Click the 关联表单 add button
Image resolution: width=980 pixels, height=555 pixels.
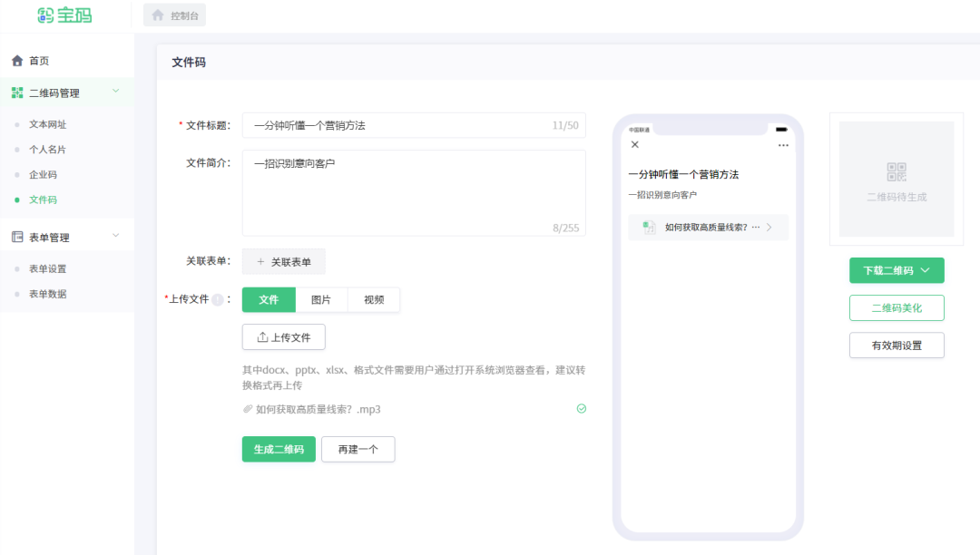tap(283, 262)
